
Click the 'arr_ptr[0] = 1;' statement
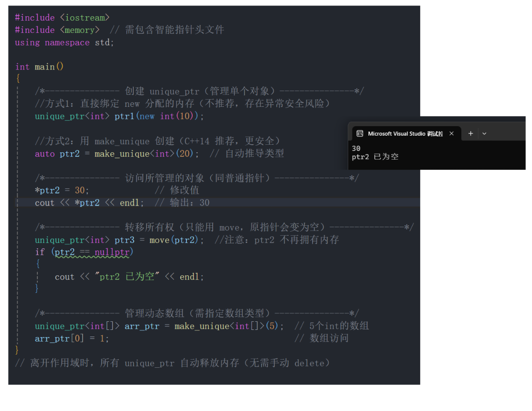click(72, 339)
